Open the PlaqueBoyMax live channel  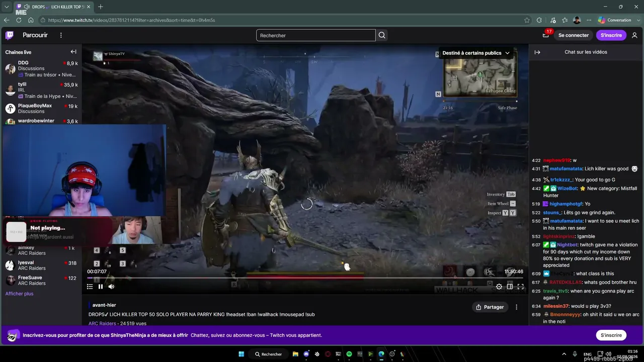(41, 109)
